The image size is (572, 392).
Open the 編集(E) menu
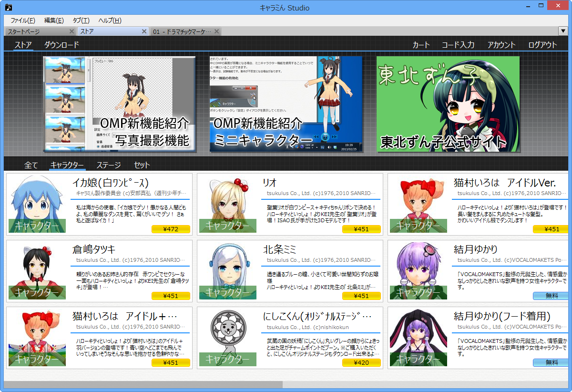pyautogui.click(x=54, y=21)
